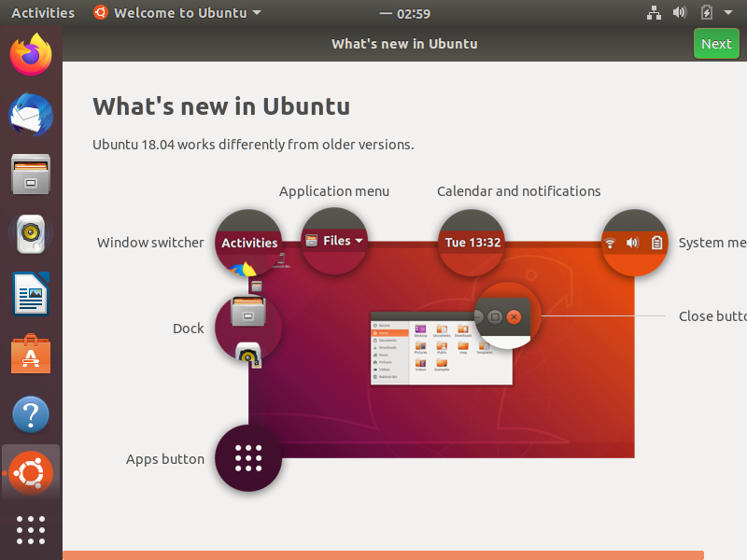Viewport: 747px width, 560px height.
Task: Click the Tue 13:32 clock circle
Action: coord(472,243)
